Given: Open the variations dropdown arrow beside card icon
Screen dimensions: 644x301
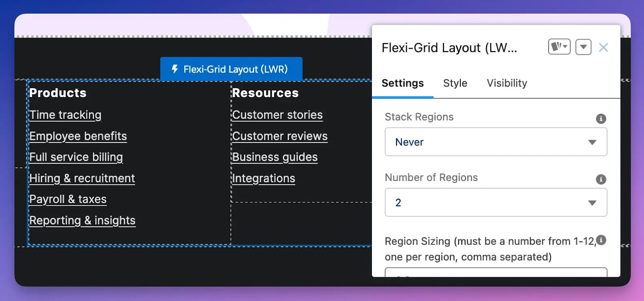Looking at the screenshot, I should [565, 47].
